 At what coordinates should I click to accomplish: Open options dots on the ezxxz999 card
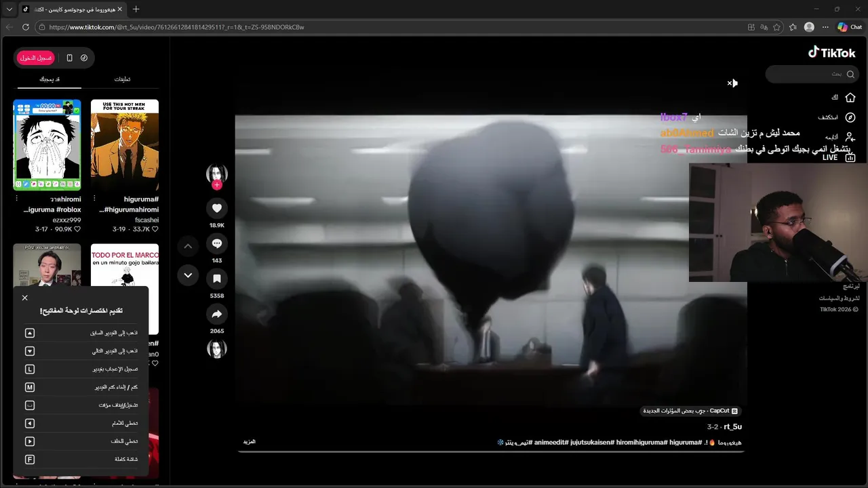point(16,199)
